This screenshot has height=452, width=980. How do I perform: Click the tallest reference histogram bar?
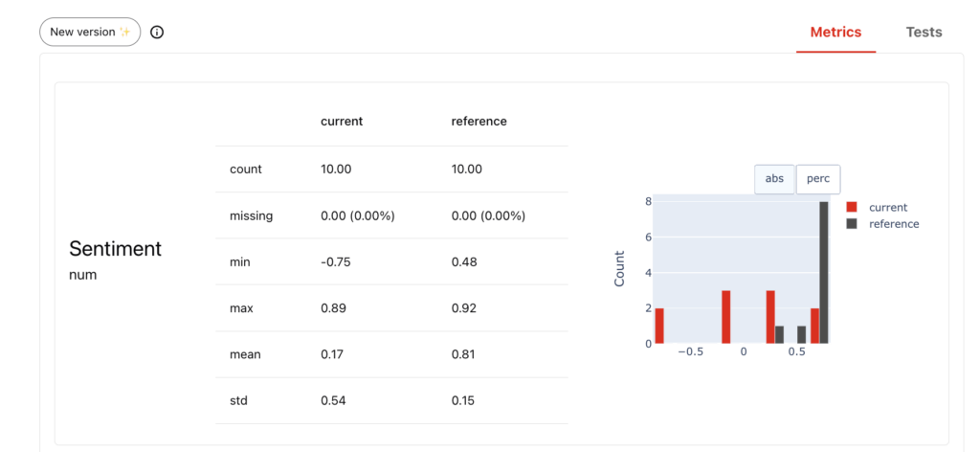click(824, 272)
